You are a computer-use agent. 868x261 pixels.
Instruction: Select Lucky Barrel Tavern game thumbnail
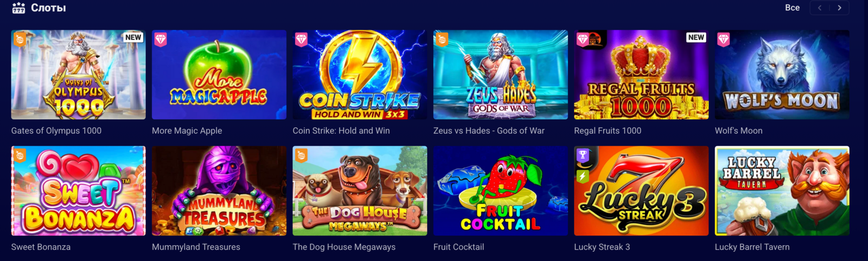coord(782,191)
